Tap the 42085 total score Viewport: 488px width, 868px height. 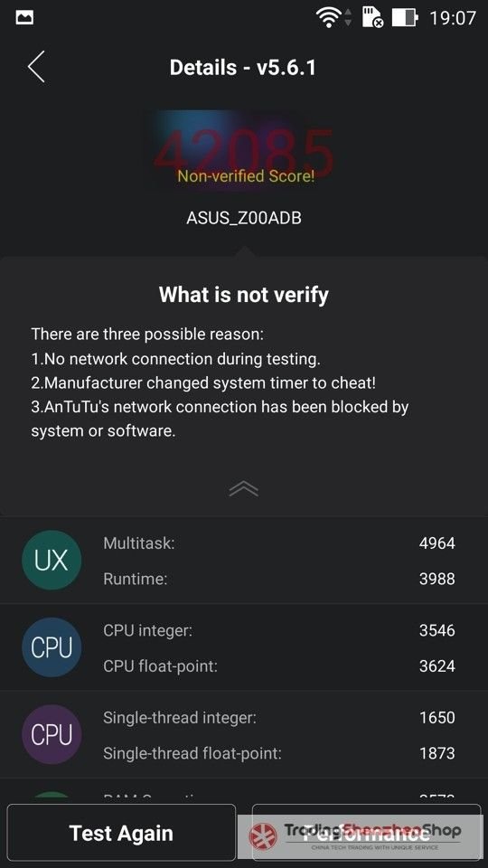[244, 151]
